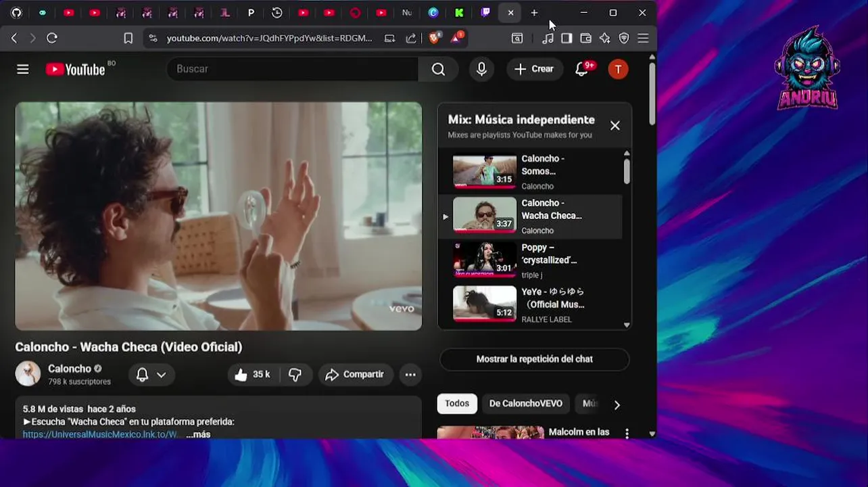Play YeYe Official Music video item
The image size is (868, 487).
[x=530, y=305]
